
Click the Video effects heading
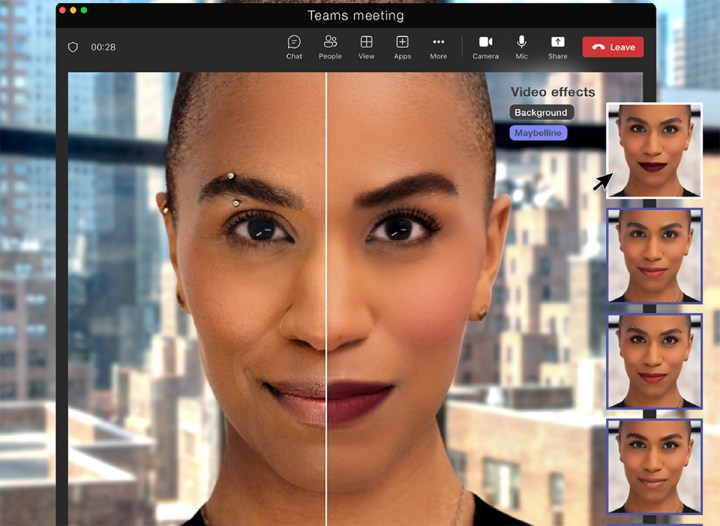[x=553, y=92]
